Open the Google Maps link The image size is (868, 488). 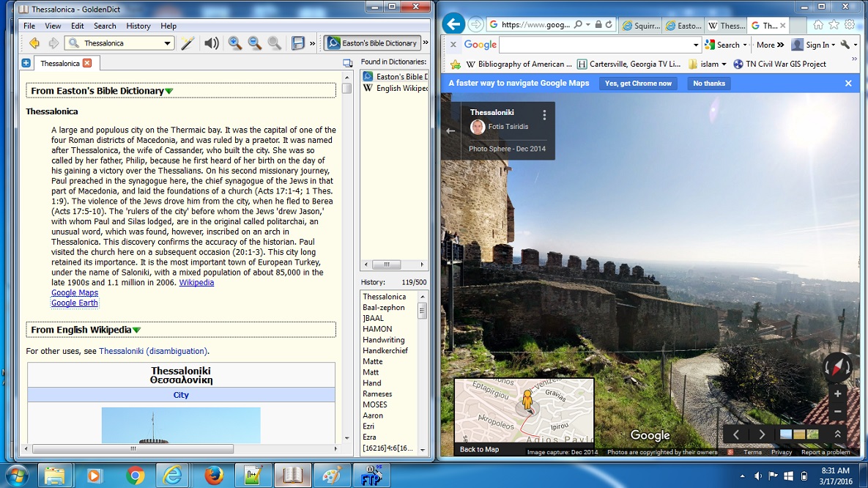tap(75, 292)
